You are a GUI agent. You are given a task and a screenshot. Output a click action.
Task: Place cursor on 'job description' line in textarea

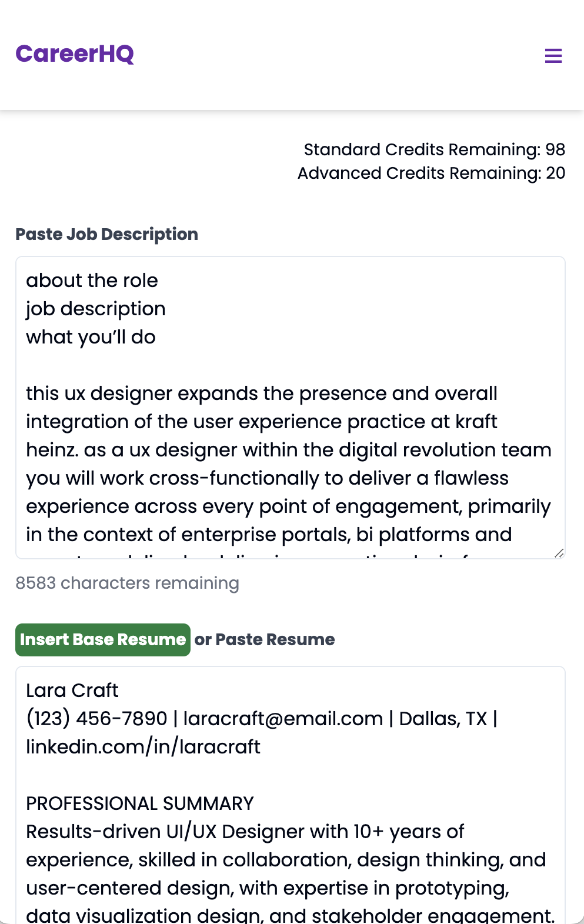click(x=96, y=309)
